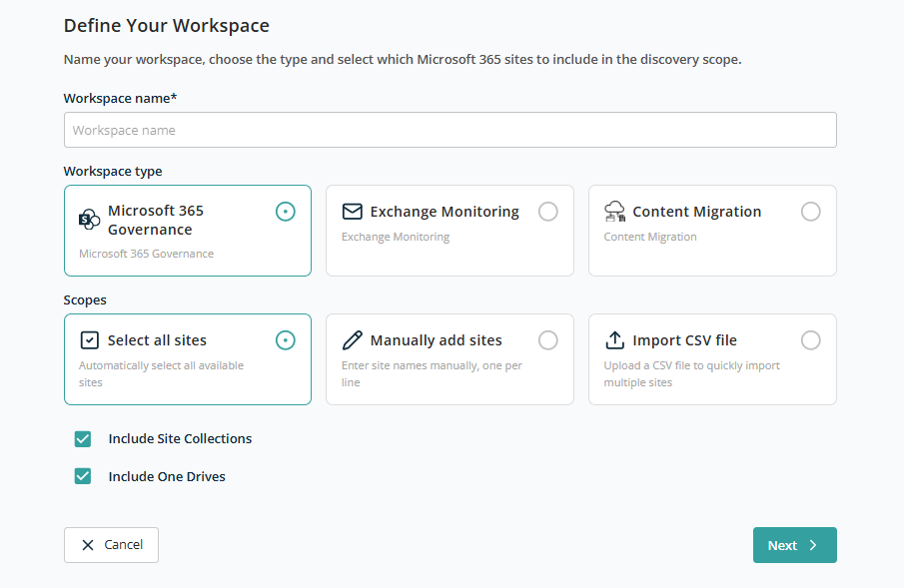The width and height of the screenshot is (904, 588).
Task: Choose the Import CSV file radio option
Action: pyautogui.click(x=810, y=340)
